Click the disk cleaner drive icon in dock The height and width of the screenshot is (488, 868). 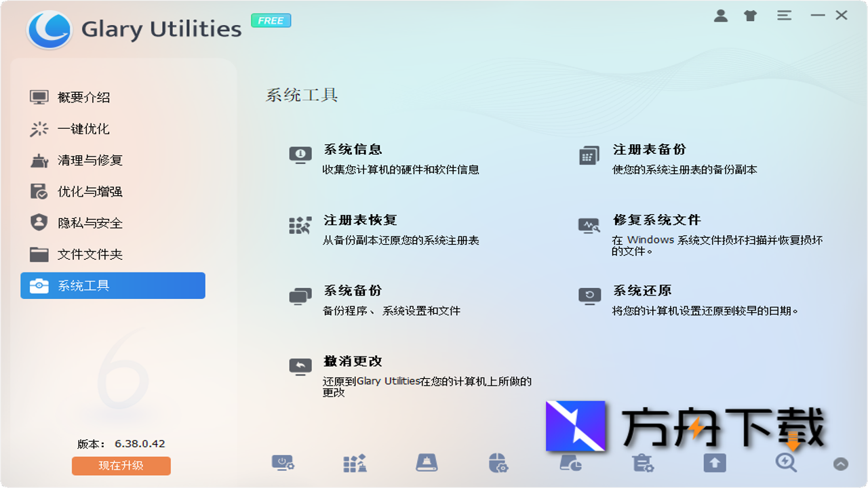(427, 463)
